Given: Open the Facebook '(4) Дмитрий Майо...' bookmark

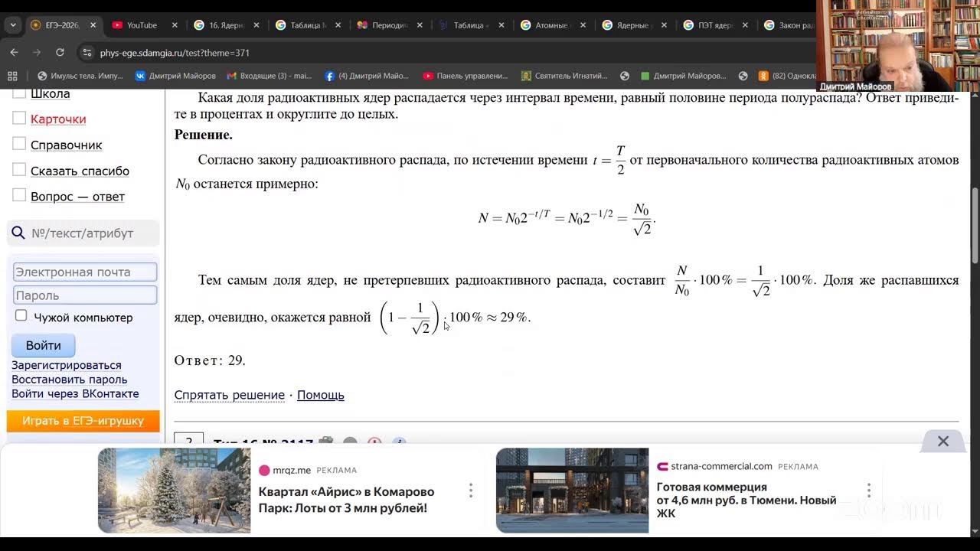Looking at the screenshot, I should coord(367,76).
